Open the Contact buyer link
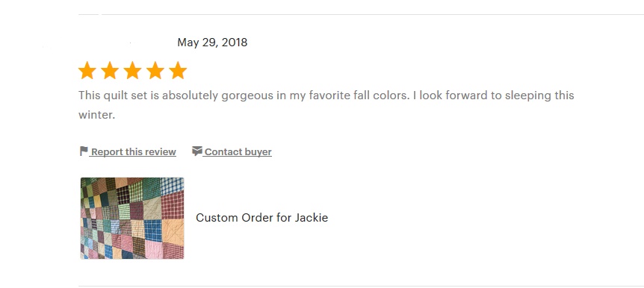644x288 pixels. coord(238,151)
